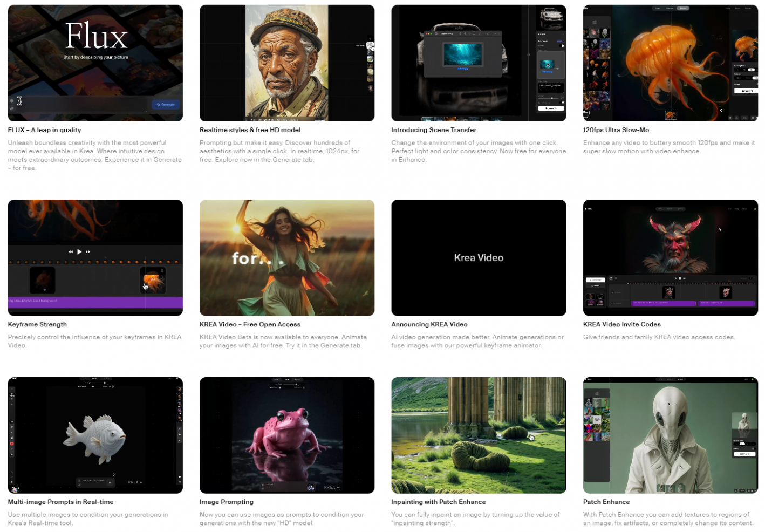
Task: Click fast-forward icon in Keyframe Strength preview
Action: pos(88,251)
